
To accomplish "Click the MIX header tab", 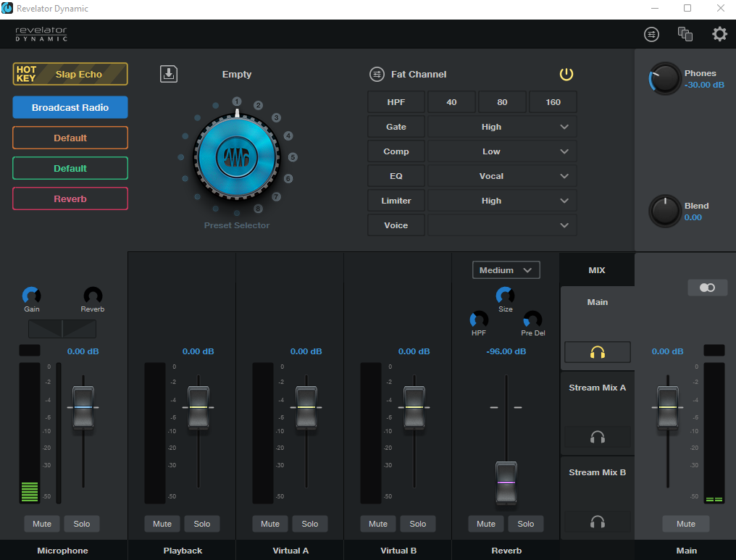I will tap(597, 270).
